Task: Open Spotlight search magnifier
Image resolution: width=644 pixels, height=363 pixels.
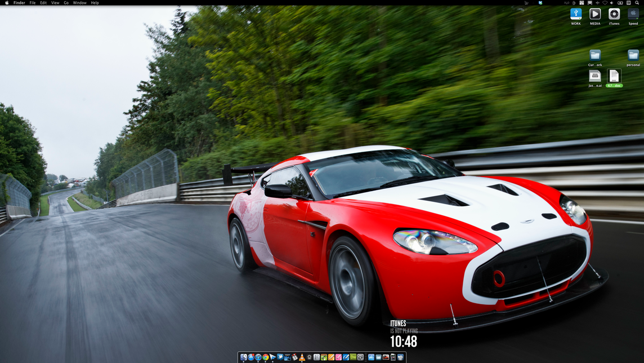Action: [637, 2]
